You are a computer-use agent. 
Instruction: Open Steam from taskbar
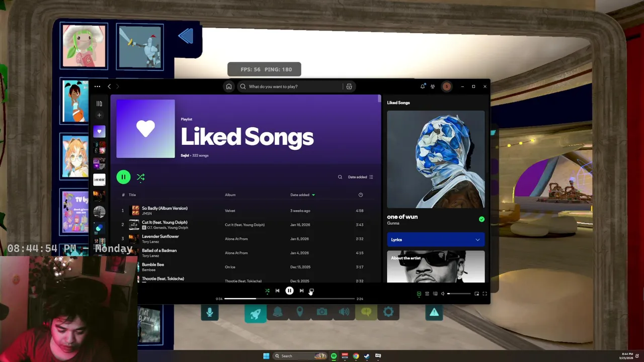pyautogui.click(x=367, y=356)
